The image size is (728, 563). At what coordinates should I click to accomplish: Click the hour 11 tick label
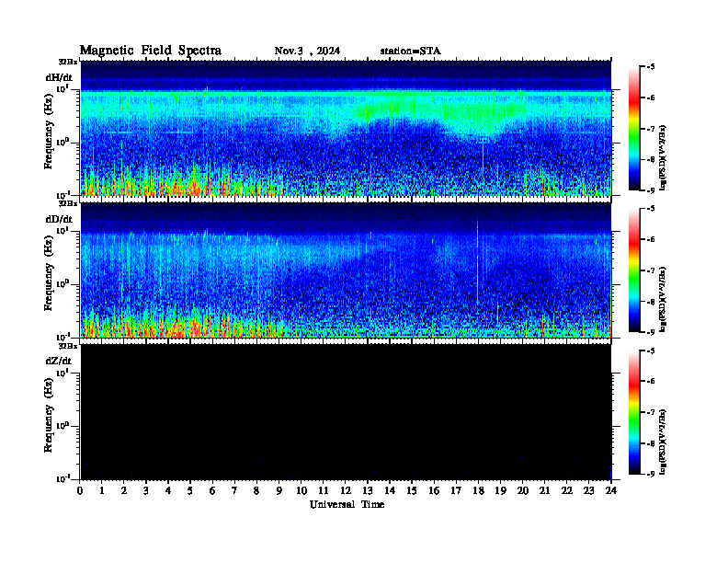[324, 490]
